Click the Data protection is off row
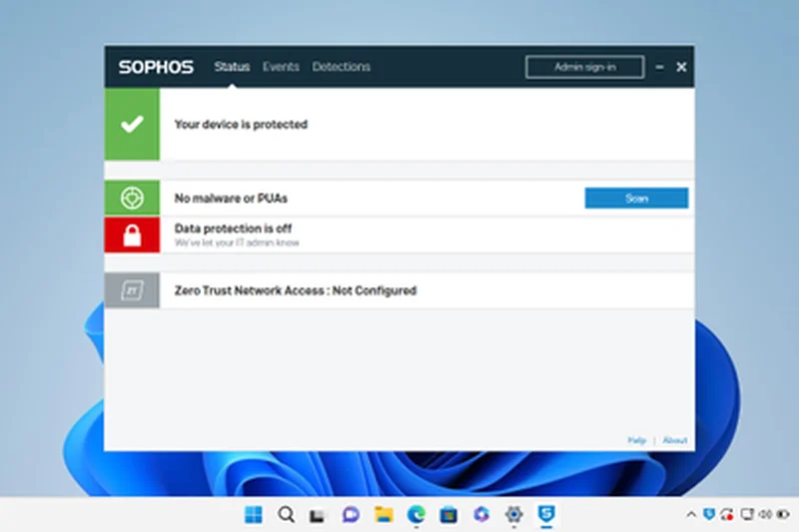799x532 pixels. pyautogui.click(x=399, y=235)
